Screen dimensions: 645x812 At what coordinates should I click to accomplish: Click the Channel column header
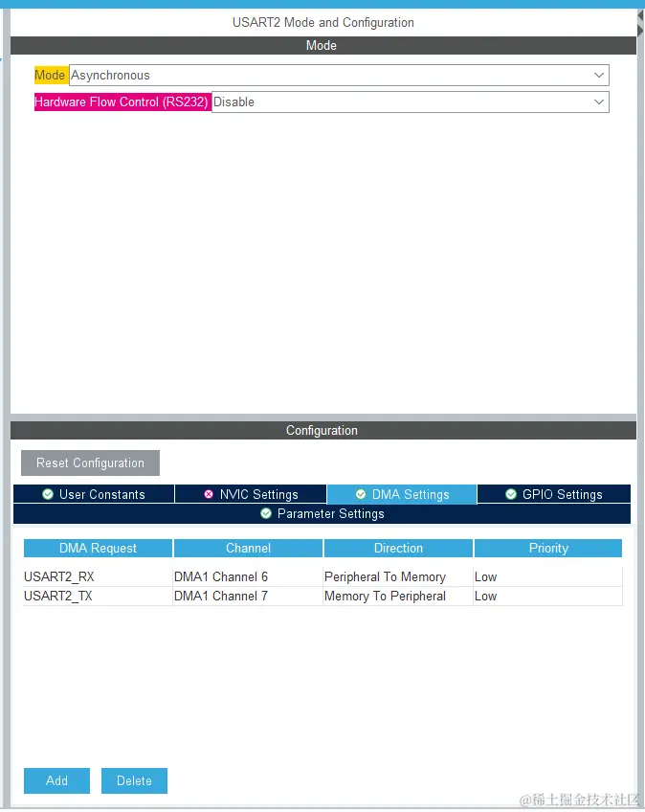(x=248, y=548)
